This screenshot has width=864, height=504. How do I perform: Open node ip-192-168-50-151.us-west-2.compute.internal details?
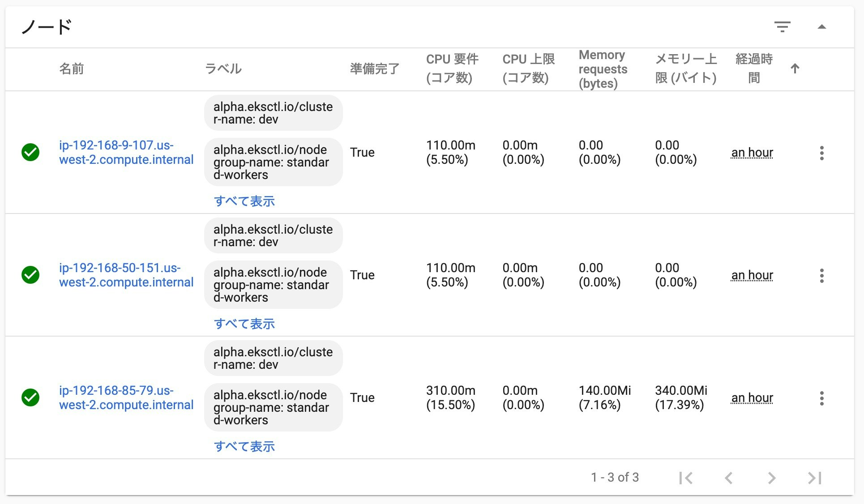[x=126, y=275]
